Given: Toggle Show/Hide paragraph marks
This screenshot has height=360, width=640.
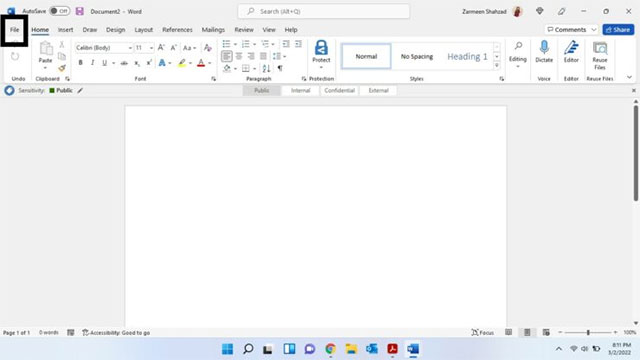Looking at the screenshot, I should (280, 68).
